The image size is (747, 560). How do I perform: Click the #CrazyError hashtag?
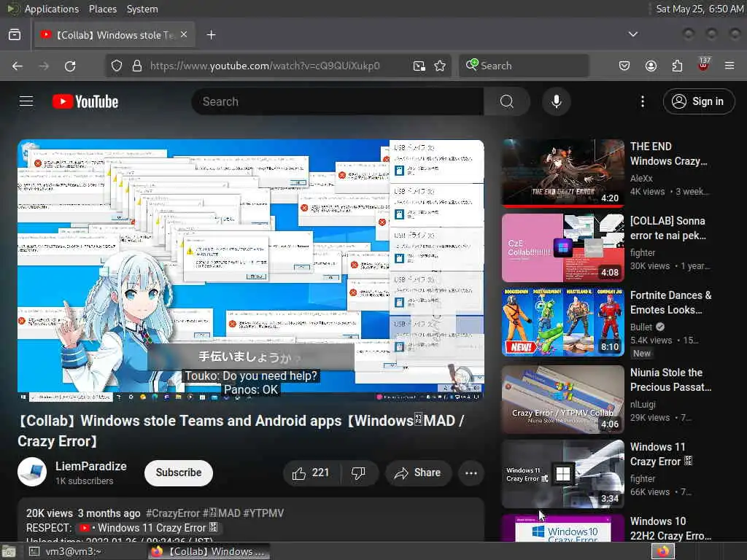click(172, 513)
